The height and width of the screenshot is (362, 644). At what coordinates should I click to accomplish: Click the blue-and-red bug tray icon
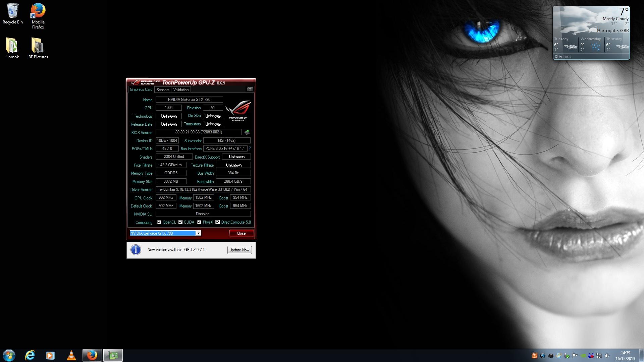(x=591, y=356)
